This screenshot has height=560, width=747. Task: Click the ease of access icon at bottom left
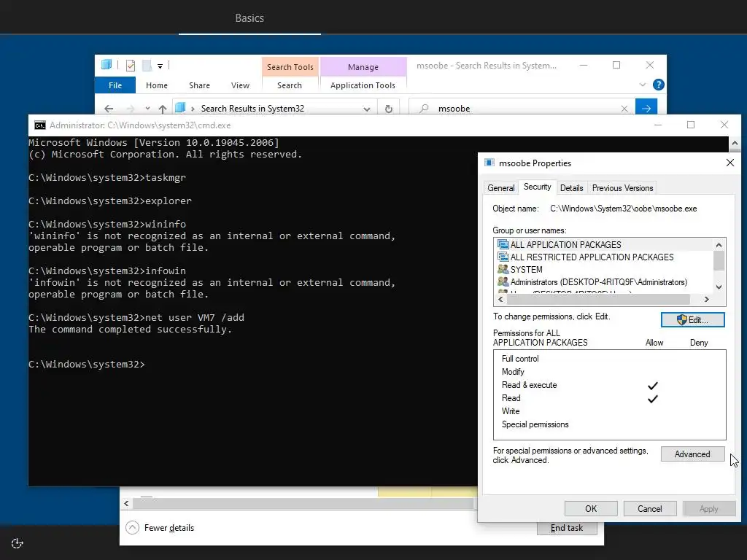coord(18,543)
